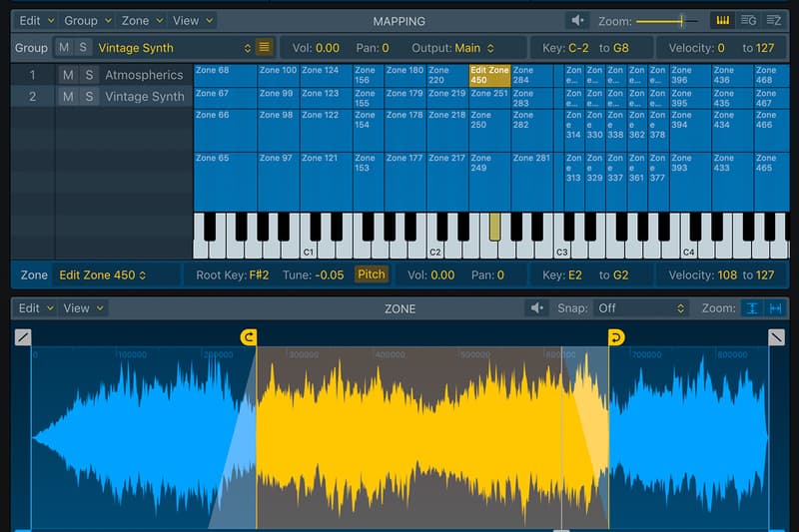Click the horizontal zoom button in Zone pane
The height and width of the screenshot is (532, 799).
tap(775, 308)
